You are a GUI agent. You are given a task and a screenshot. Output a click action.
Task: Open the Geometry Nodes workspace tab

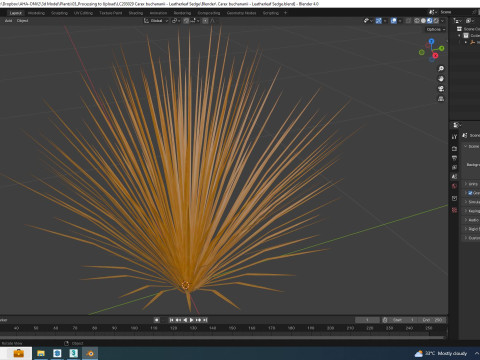point(241,13)
